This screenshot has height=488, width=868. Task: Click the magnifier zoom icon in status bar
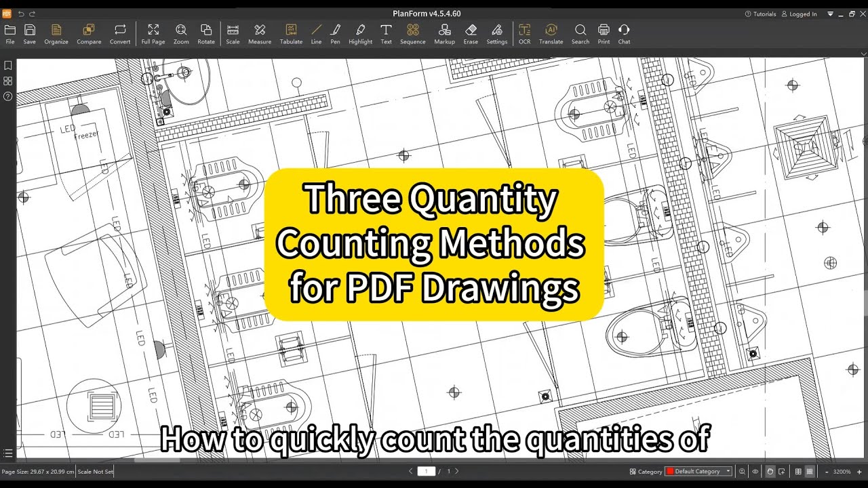click(x=742, y=471)
